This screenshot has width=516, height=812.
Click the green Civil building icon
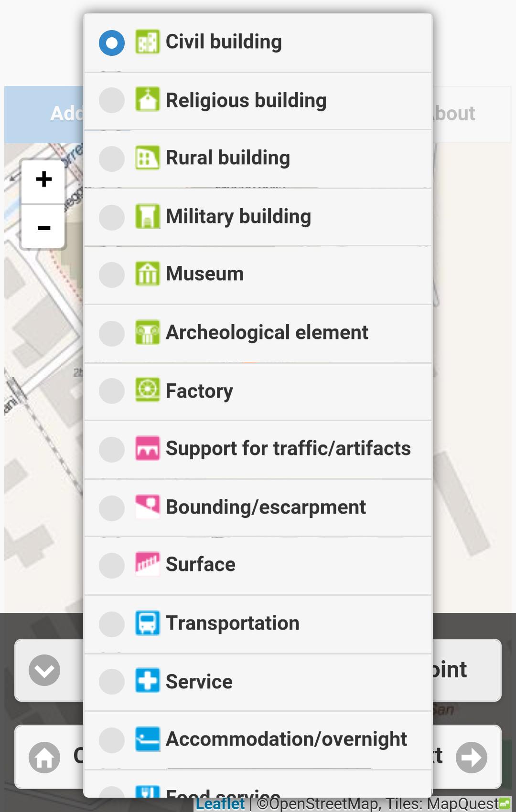tap(147, 42)
